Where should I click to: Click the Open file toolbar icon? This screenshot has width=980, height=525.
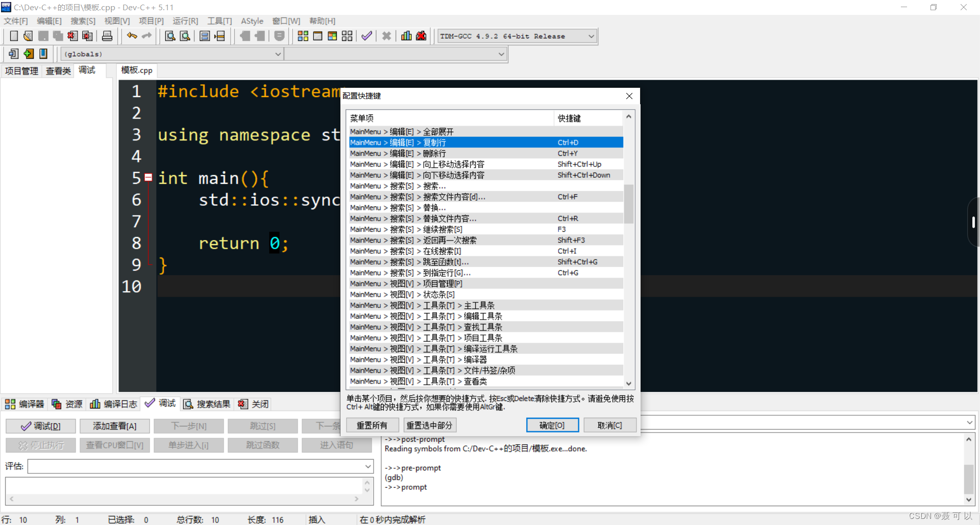point(28,36)
